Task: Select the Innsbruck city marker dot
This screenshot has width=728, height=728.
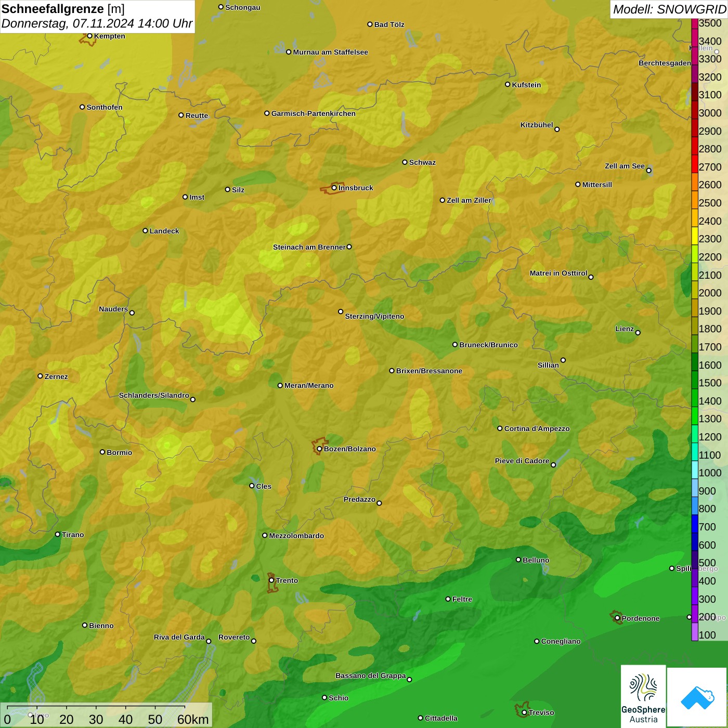Action: [x=334, y=188]
